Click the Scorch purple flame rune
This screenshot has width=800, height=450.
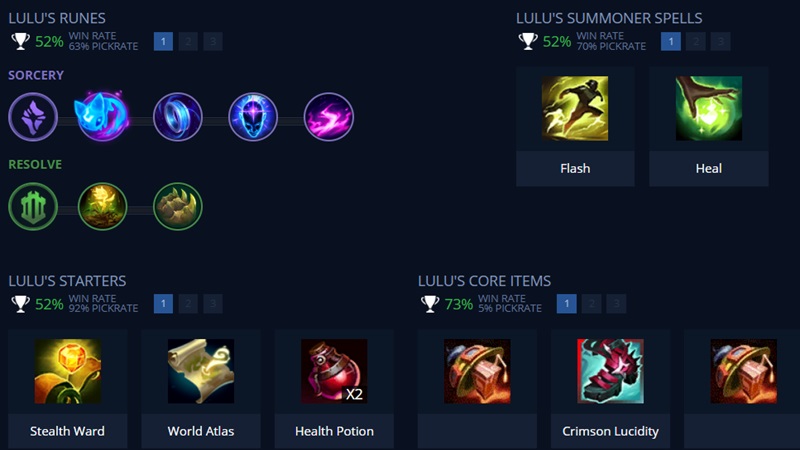(329, 117)
